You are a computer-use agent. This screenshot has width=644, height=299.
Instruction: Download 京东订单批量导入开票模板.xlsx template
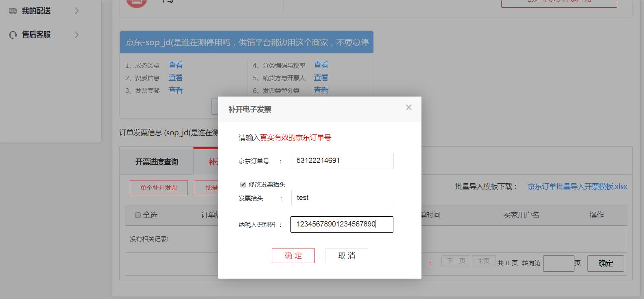[577, 187]
